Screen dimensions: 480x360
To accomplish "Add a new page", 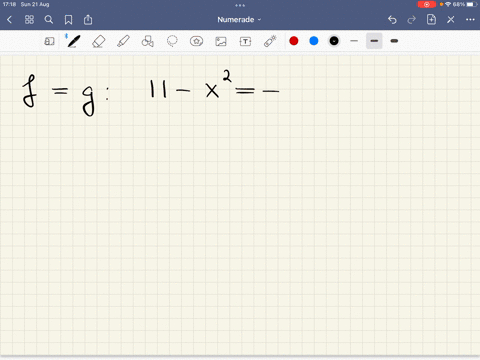I will click(431, 19).
